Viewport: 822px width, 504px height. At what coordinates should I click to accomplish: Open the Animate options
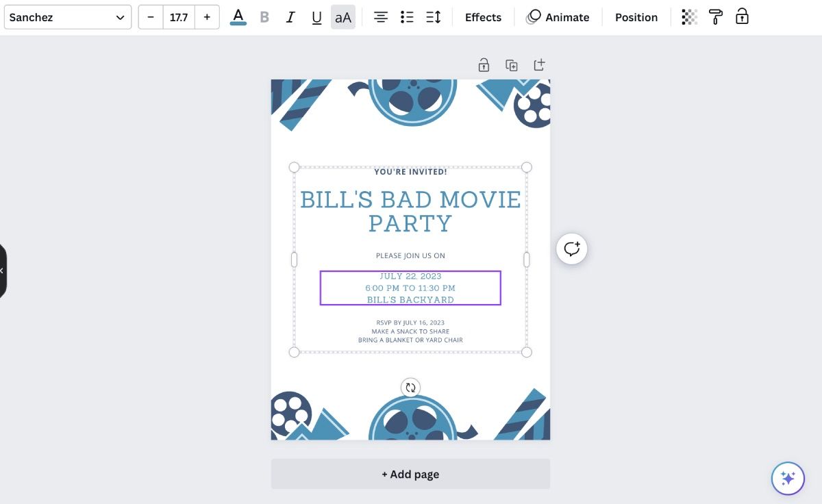tap(558, 17)
